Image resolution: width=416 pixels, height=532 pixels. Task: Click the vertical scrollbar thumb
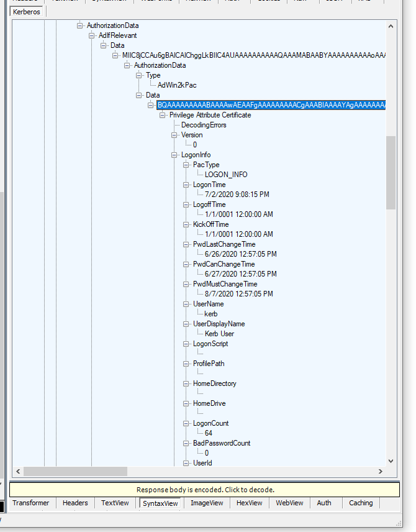pyautogui.click(x=391, y=172)
